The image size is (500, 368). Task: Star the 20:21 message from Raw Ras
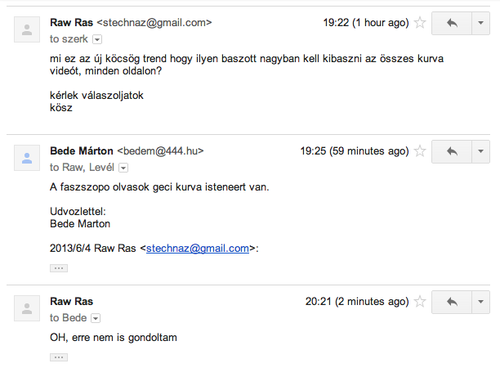pyautogui.click(x=420, y=302)
